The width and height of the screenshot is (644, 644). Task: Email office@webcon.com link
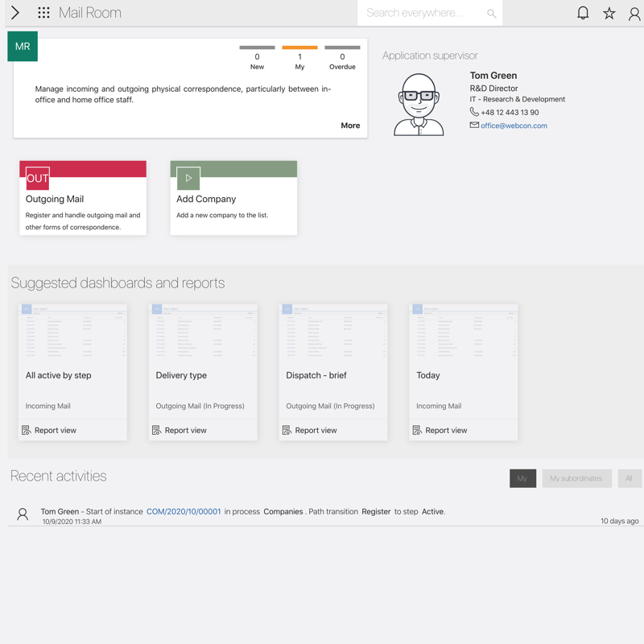(x=514, y=126)
